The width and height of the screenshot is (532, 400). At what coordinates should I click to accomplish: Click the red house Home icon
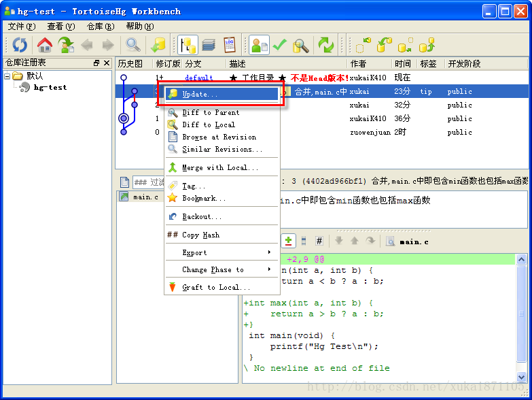[44, 45]
